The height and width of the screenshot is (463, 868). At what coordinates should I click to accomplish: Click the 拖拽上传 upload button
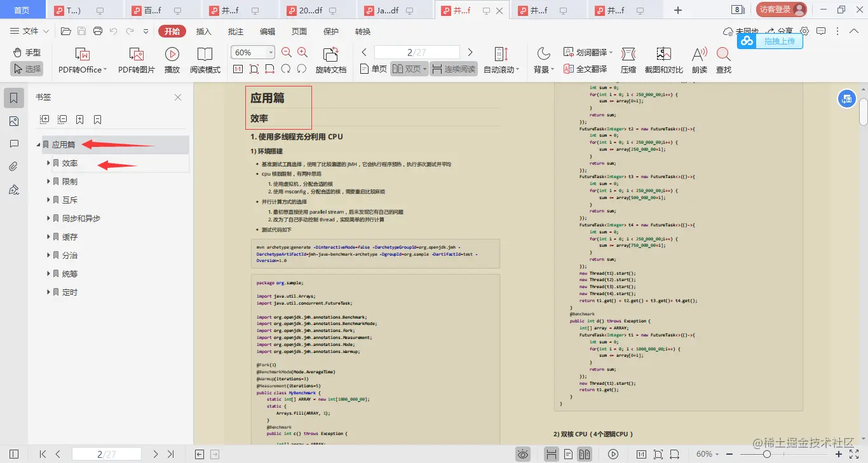coord(770,41)
